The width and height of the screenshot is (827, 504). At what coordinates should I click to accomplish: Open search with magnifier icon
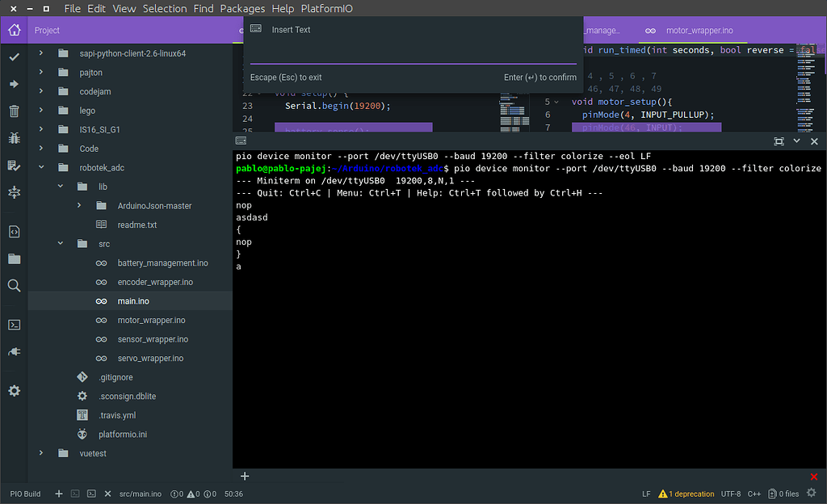[x=14, y=285]
